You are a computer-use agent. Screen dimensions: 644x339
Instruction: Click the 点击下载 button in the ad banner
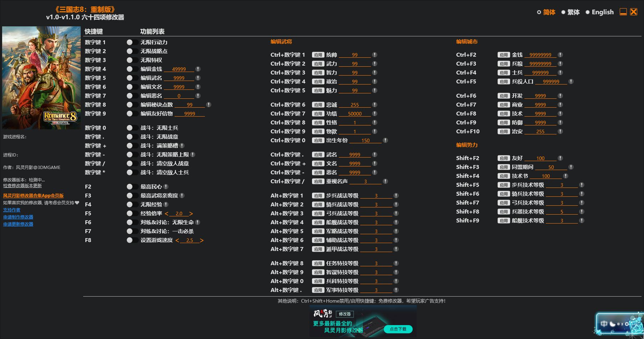[398, 329]
